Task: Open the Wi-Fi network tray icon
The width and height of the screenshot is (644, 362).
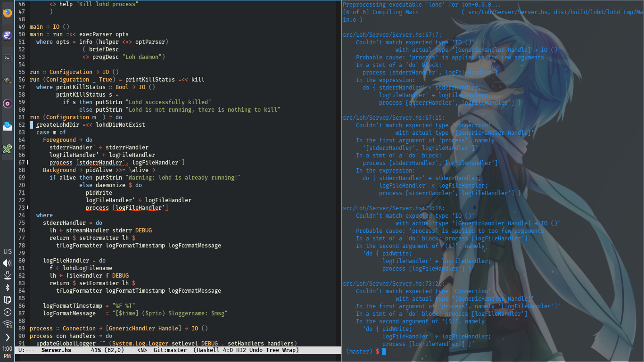Action: click(x=8, y=324)
